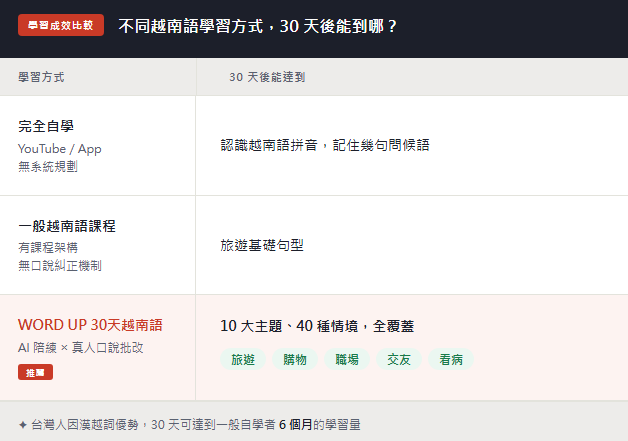
Task: Select the 30 天後能達到 column header
Action: (267, 77)
